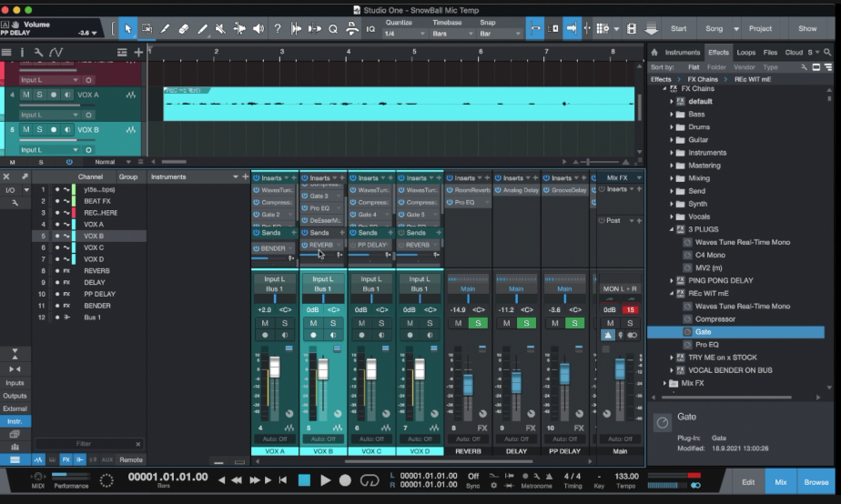Click the Mix view button
The width and height of the screenshot is (841, 504).
pyautogui.click(x=780, y=482)
